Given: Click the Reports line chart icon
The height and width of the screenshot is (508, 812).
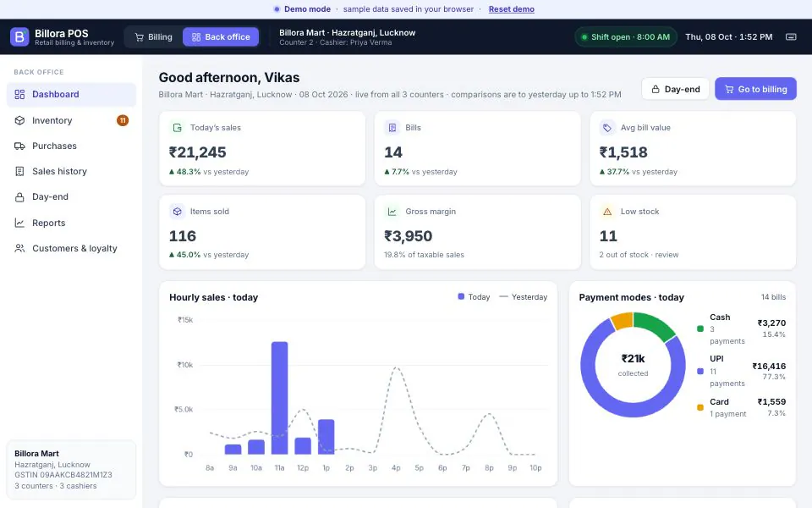Looking at the screenshot, I should (x=19, y=223).
